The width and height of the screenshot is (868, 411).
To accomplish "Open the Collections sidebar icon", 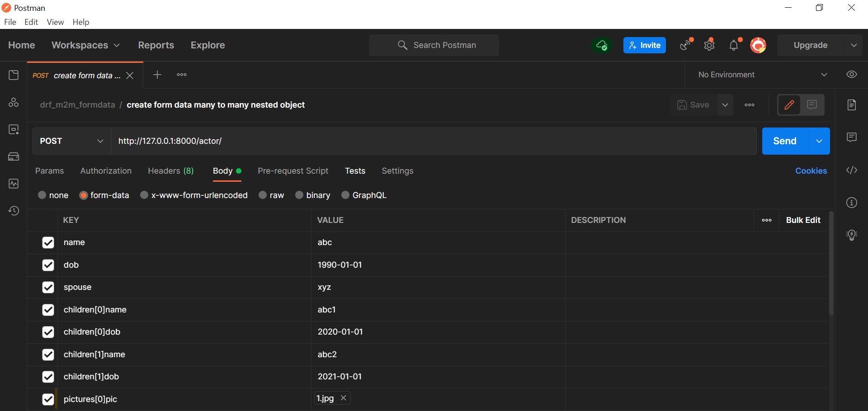I will click(14, 75).
